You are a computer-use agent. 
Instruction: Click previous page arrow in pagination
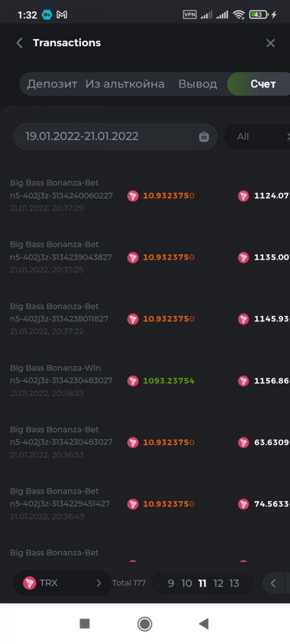pos(273,583)
